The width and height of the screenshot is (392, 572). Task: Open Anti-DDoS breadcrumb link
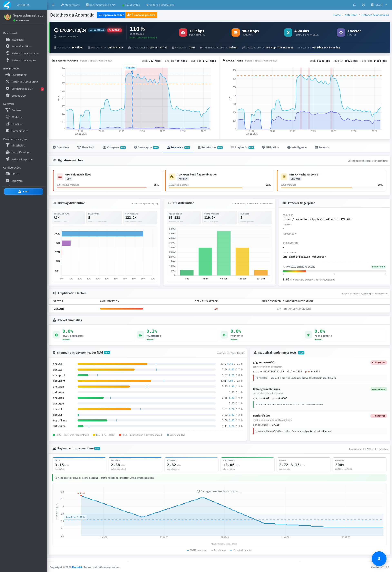point(351,15)
